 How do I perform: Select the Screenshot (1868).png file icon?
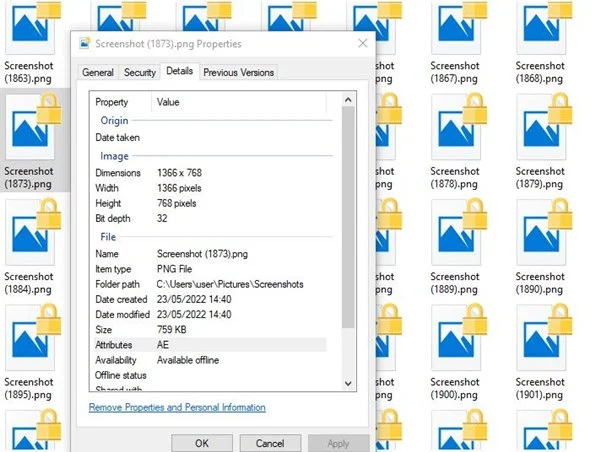click(542, 27)
